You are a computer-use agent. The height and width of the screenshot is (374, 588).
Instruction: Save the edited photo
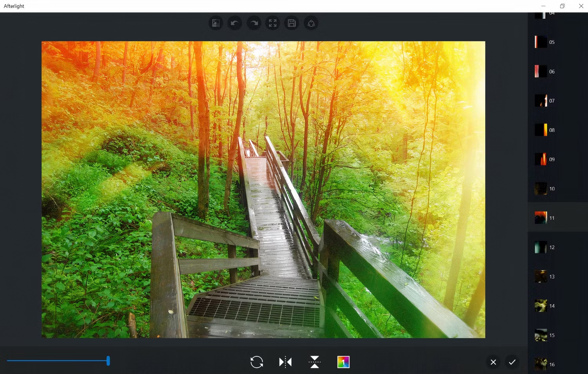pyautogui.click(x=291, y=23)
